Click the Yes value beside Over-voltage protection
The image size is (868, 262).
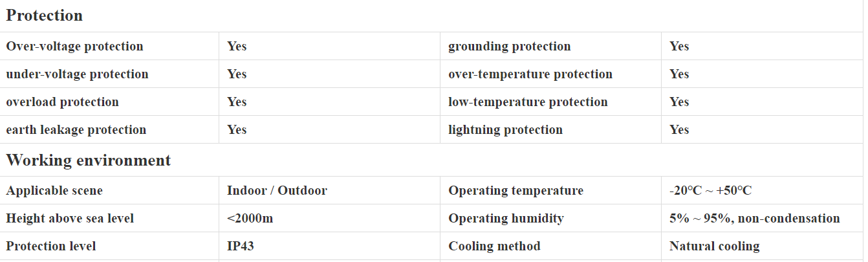[237, 47]
